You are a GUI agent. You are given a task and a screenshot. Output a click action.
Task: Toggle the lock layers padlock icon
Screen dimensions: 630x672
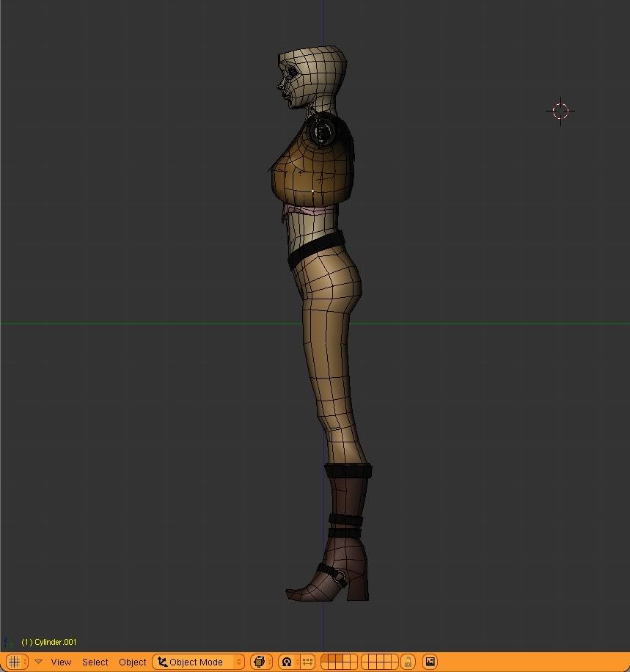pyautogui.click(x=408, y=662)
